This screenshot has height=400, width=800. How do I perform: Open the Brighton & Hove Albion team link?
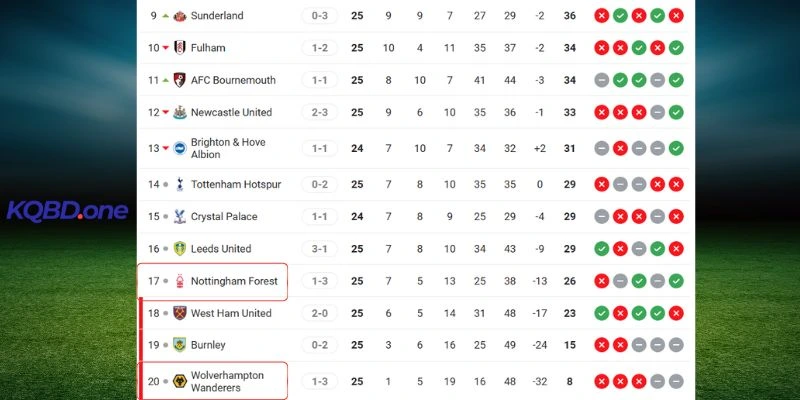coord(228,148)
